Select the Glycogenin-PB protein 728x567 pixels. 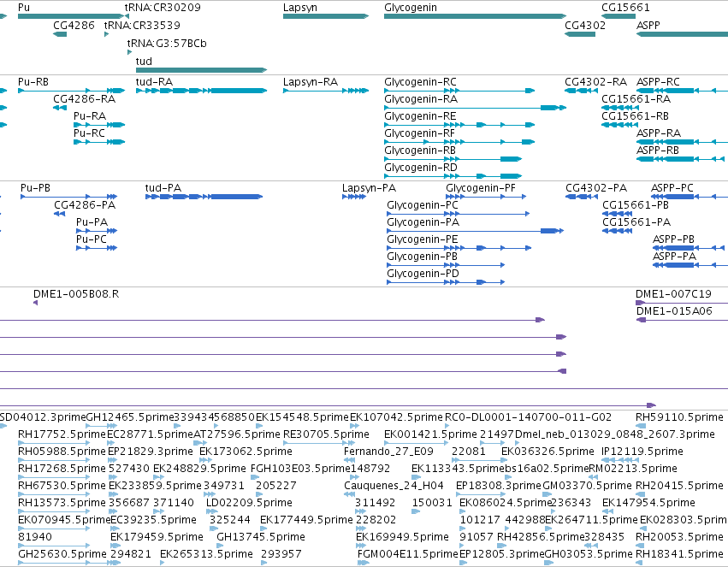pyautogui.click(x=446, y=265)
